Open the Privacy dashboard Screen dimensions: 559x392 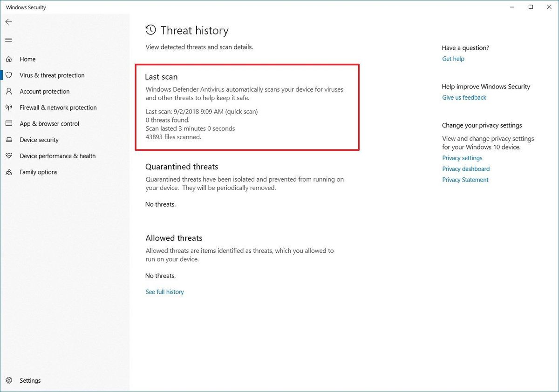click(x=465, y=169)
